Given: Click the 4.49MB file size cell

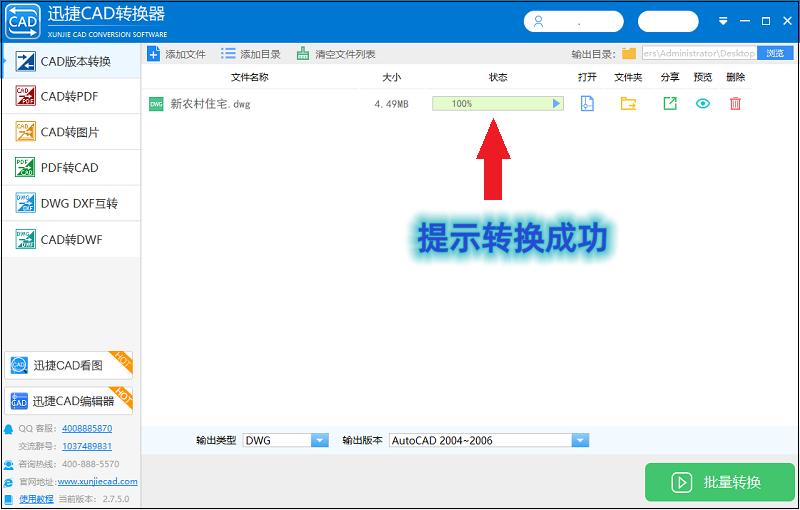Looking at the screenshot, I should (391, 104).
